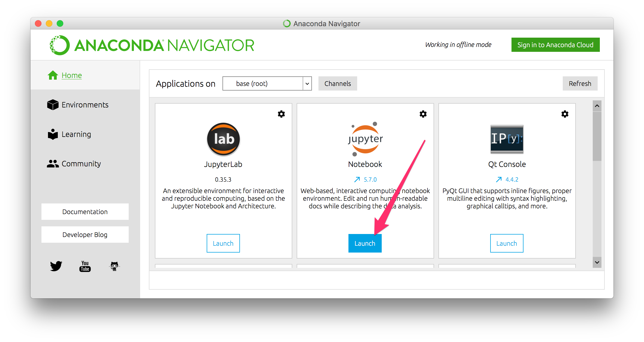Click the Jupyter Notebook logo
Screen dimensions: 644x342
(365, 139)
